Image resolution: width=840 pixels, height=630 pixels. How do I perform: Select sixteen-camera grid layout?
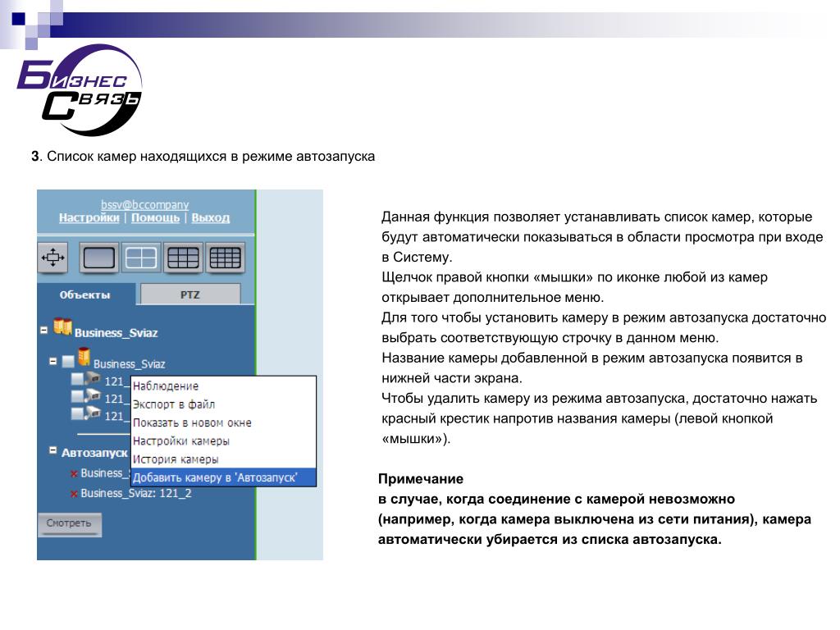225,258
